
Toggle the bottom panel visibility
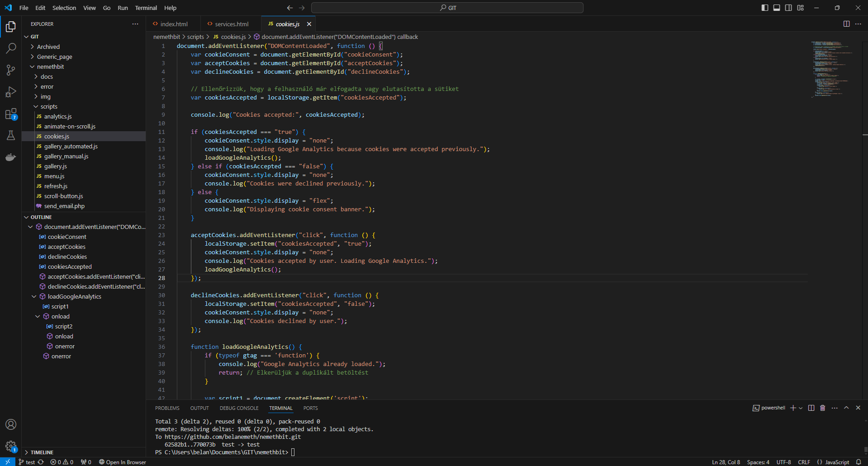coord(777,8)
